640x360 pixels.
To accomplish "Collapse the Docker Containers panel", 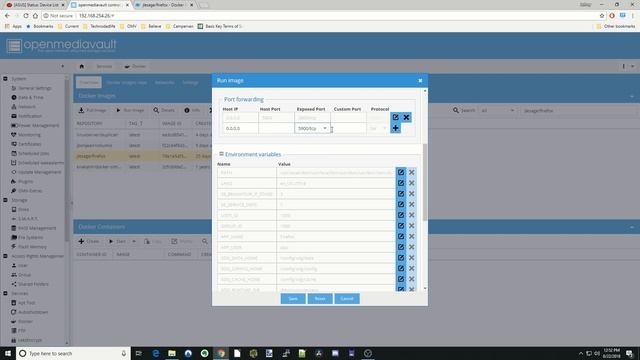I will 632,227.
